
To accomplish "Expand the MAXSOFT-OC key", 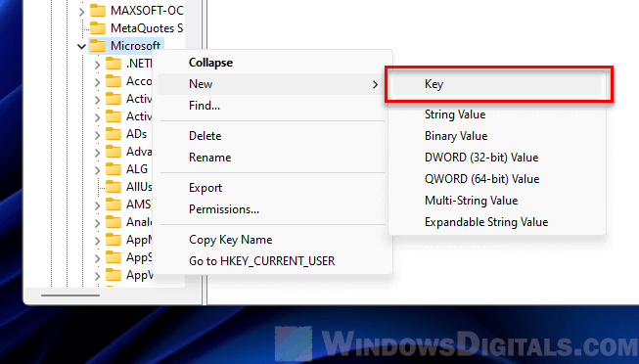I will click(x=81, y=12).
